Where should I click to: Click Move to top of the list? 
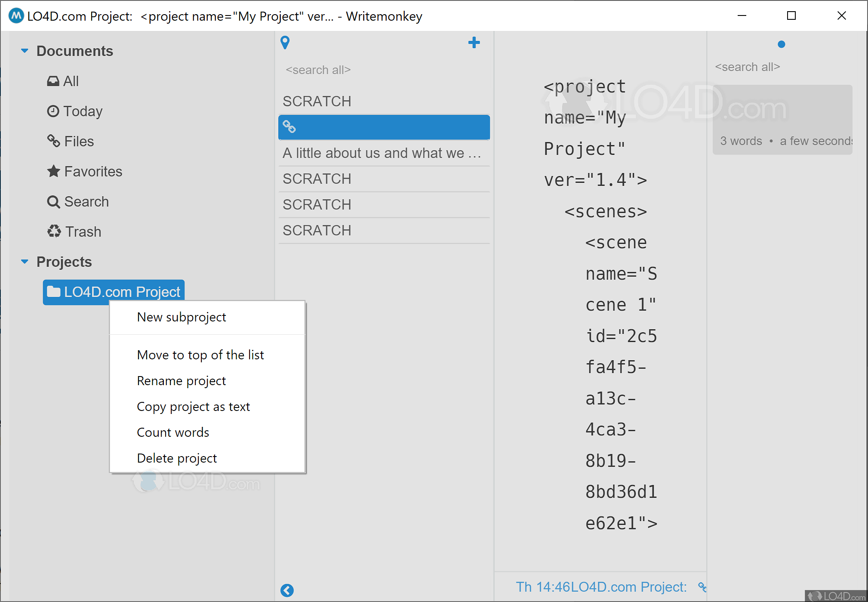point(200,355)
